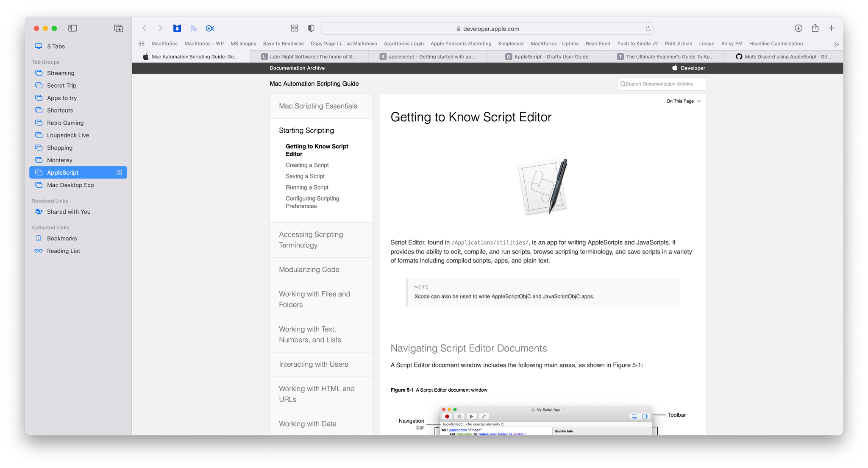Viewport: 868px width, 468px height.
Task: Click the blue shield extension icon
Action: click(x=177, y=28)
